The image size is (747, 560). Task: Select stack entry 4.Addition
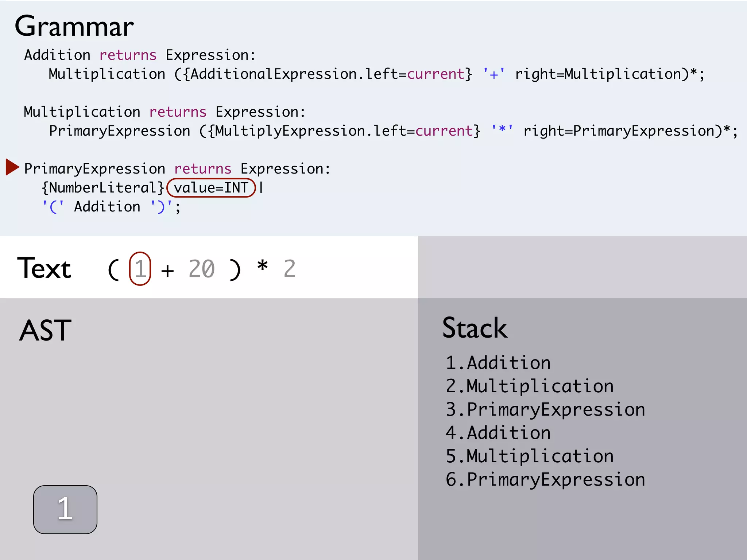498,433
